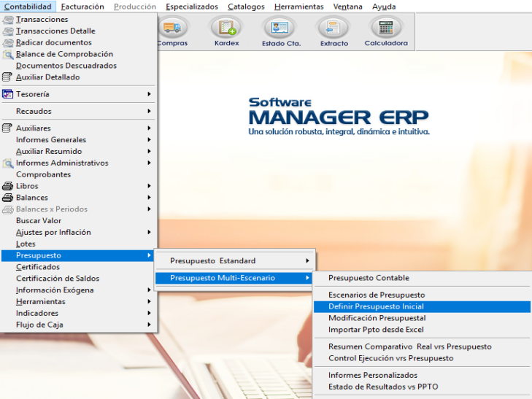The image size is (532, 399).
Task: Click the Balances printer icon
Action: coord(7,198)
